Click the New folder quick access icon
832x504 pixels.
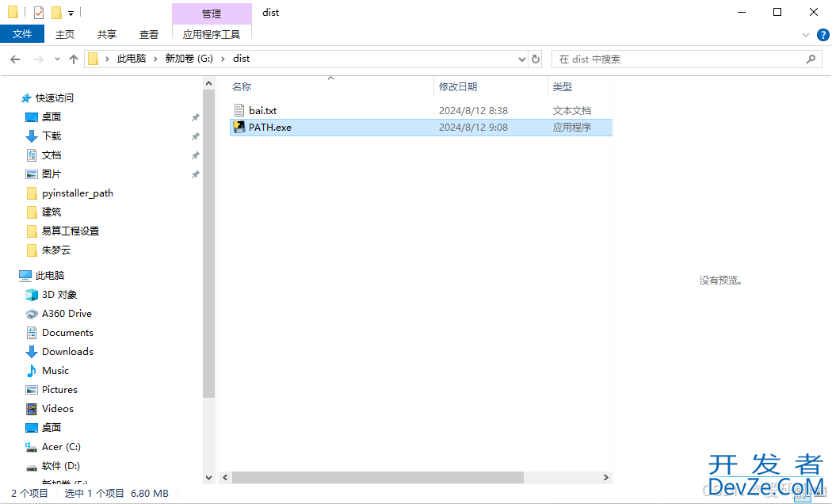(x=56, y=12)
